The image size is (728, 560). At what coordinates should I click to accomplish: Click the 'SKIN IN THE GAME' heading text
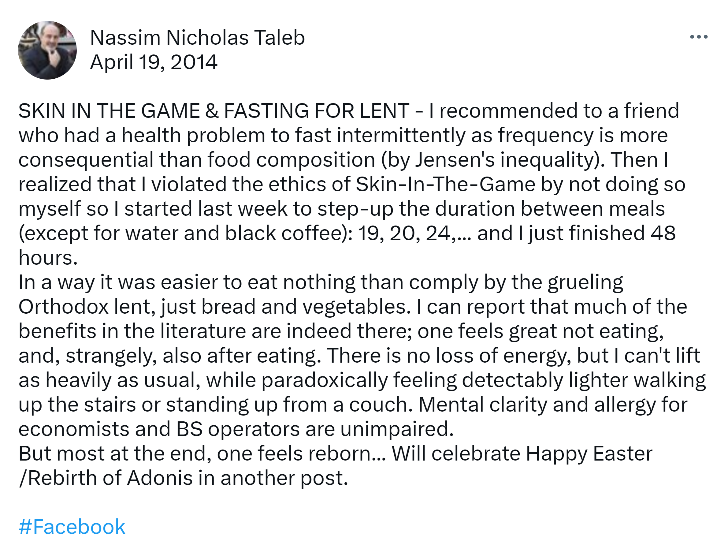pyautogui.click(x=109, y=111)
